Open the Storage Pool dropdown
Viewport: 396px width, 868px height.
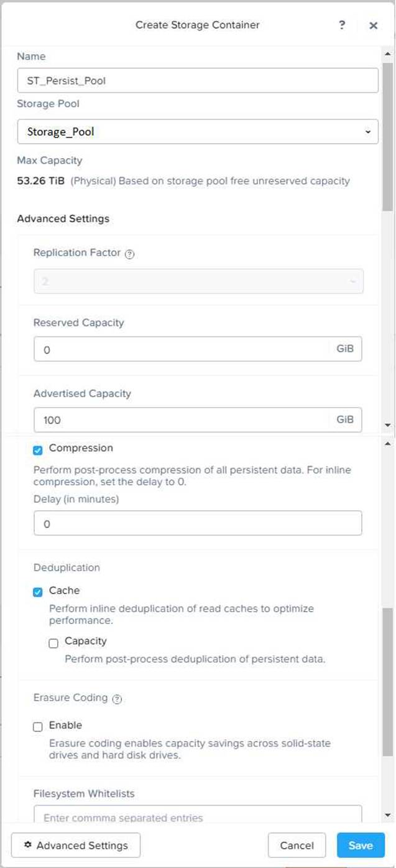pyautogui.click(x=198, y=132)
